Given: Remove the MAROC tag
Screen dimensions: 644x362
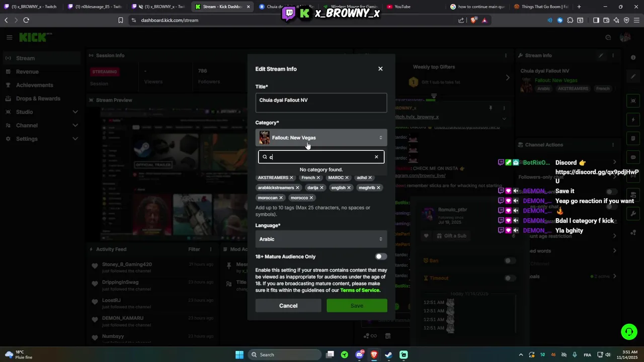Looking at the screenshot, I should (347, 177).
